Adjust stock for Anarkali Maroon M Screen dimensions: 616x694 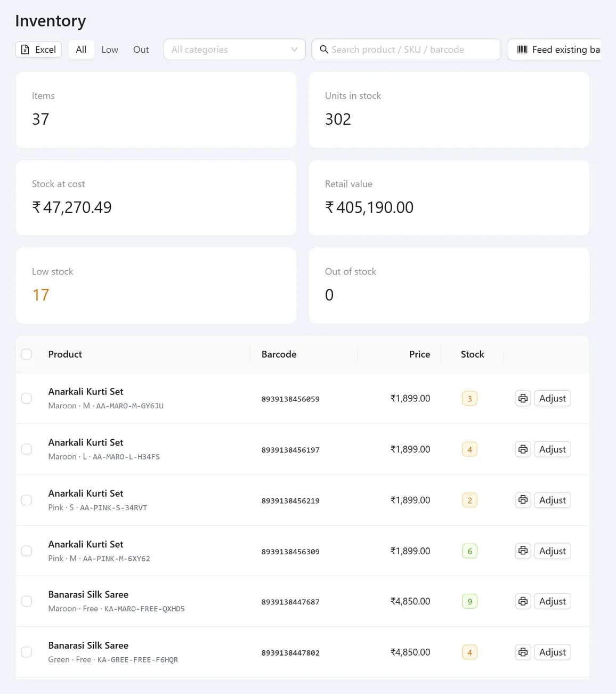[552, 398]
